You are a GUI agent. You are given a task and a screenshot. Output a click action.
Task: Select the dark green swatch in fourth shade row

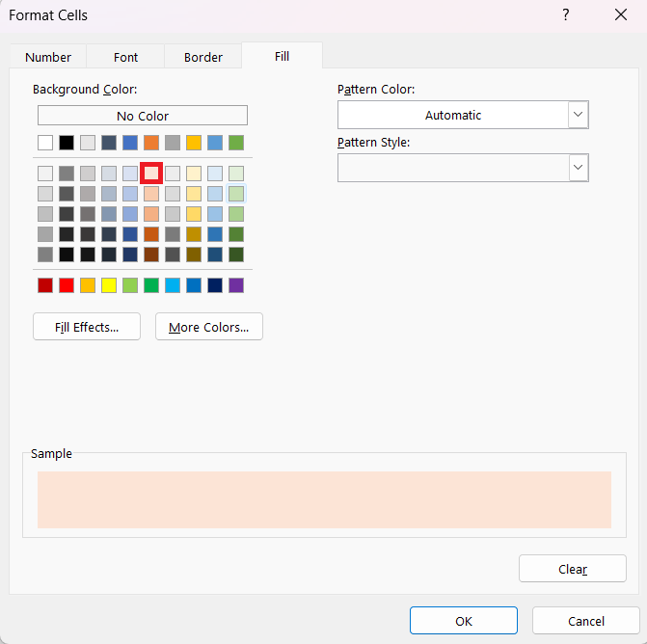[x=236, y=234]
